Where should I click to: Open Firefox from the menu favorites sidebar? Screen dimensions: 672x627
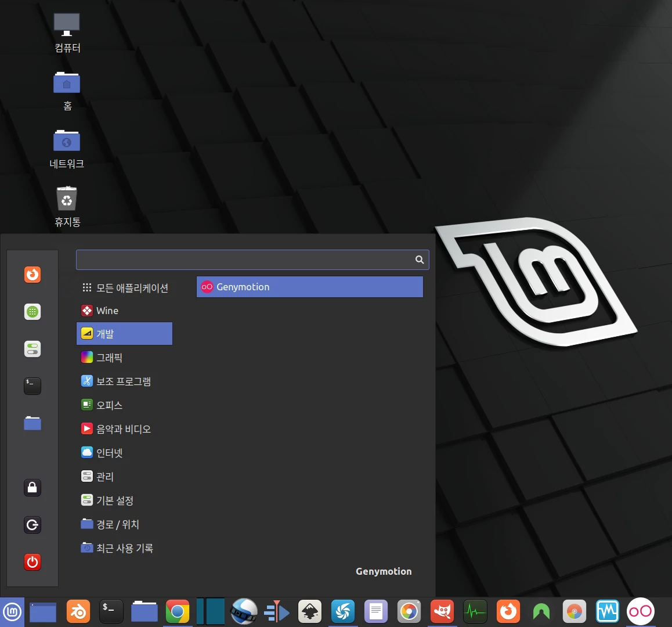point(32,275)
